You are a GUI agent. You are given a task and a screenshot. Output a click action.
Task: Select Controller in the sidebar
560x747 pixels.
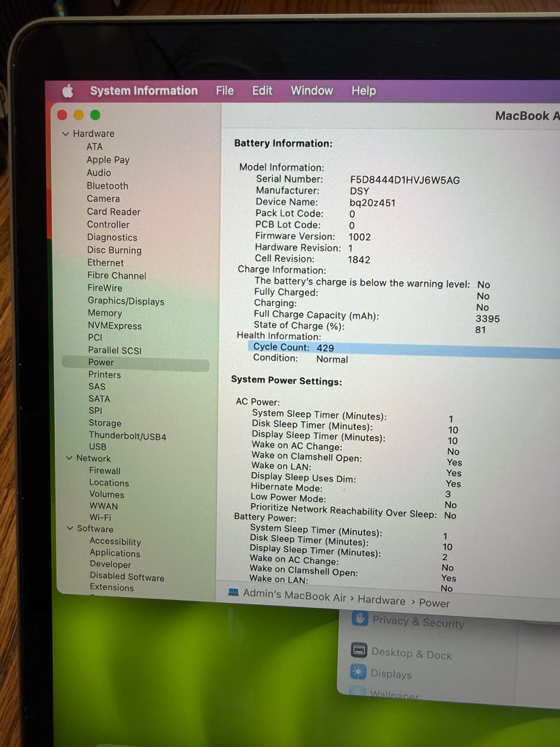point(108,225)
